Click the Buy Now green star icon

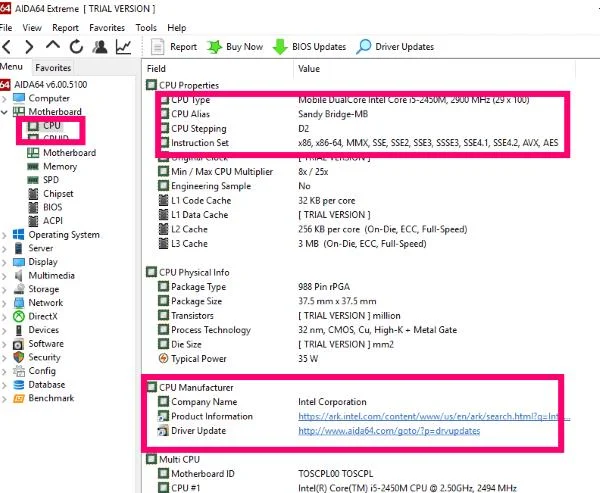click(x=214, y=47)
